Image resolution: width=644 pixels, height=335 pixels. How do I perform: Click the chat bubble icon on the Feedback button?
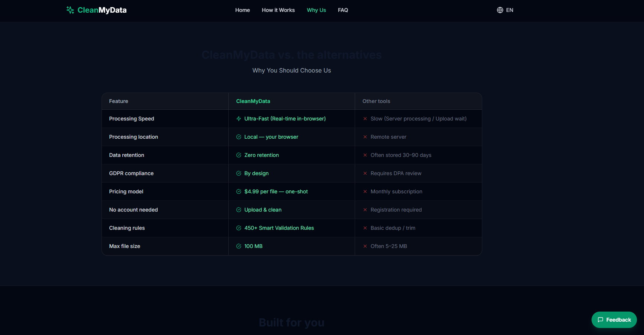pos(601,320)
